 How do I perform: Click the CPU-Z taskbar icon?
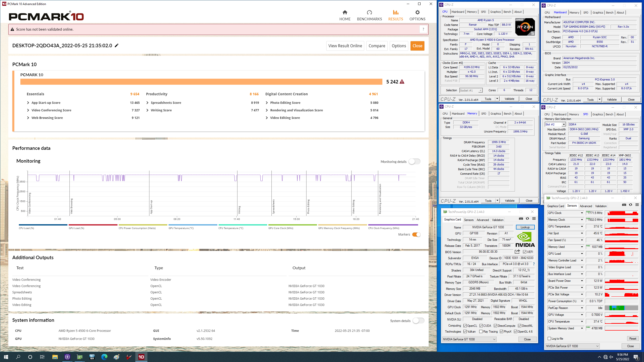pyautogui.click(x=67, y=357)
